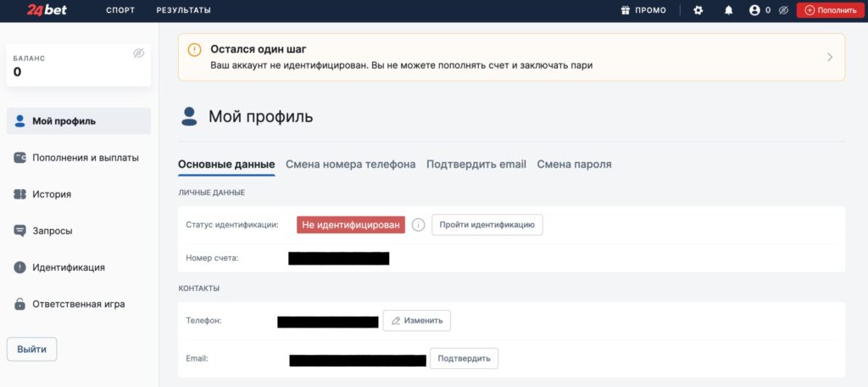Screen dimensions: 868x387
Task: Open the РЕЗУЛЬТАТЫ menu
Action: [x=183, y=10]
